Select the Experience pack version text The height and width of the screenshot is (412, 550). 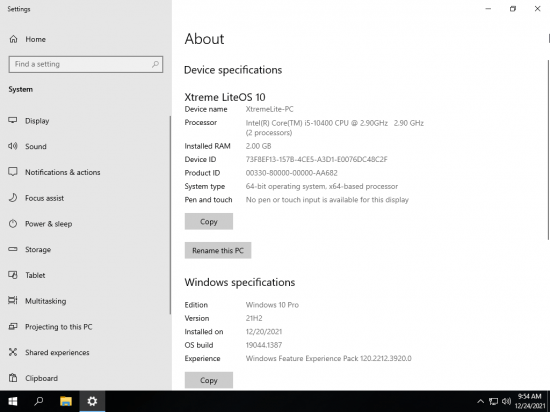[328, 358]
